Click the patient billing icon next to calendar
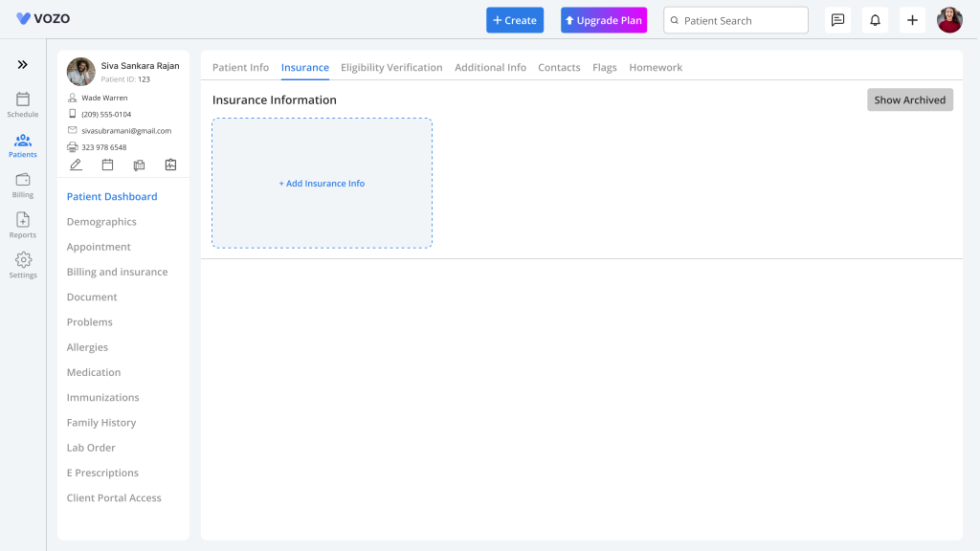980x551 pixels. (139, 165)
